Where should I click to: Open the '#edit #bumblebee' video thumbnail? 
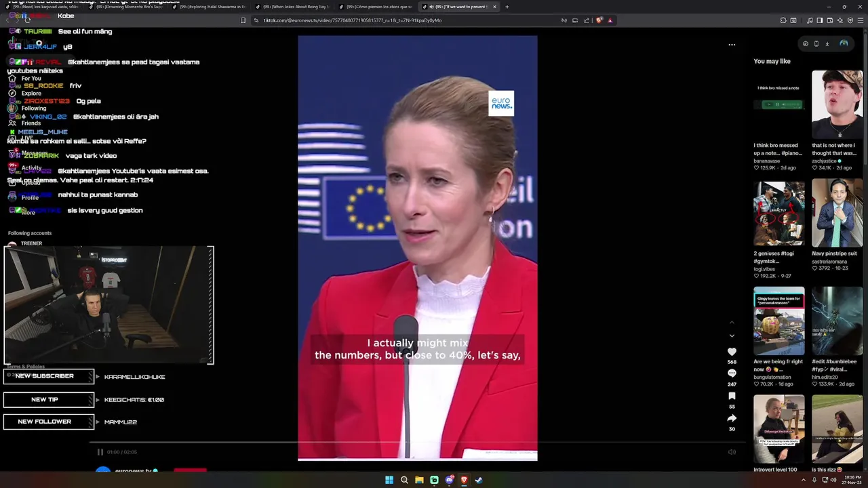coord(837,321)
